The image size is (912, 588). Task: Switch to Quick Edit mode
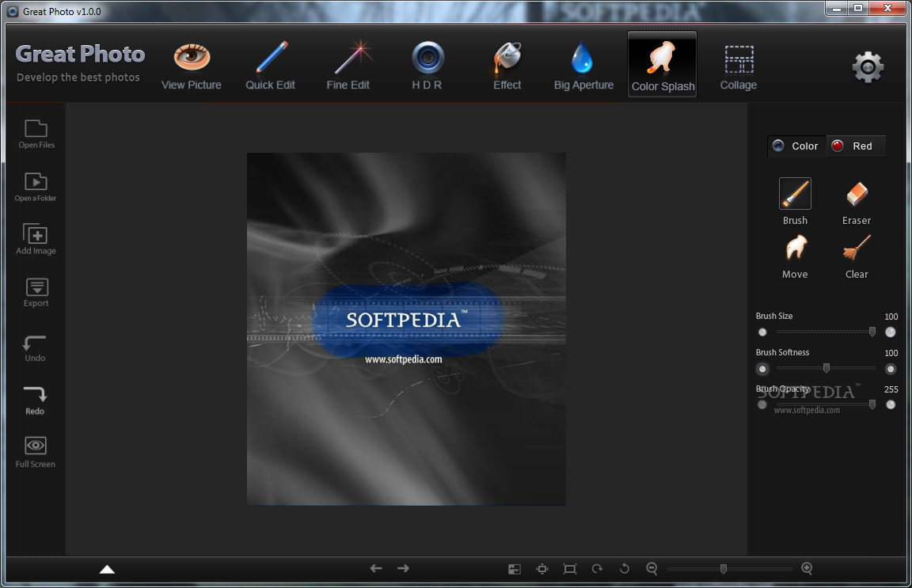pyautogui.click(x=271, y=66)
